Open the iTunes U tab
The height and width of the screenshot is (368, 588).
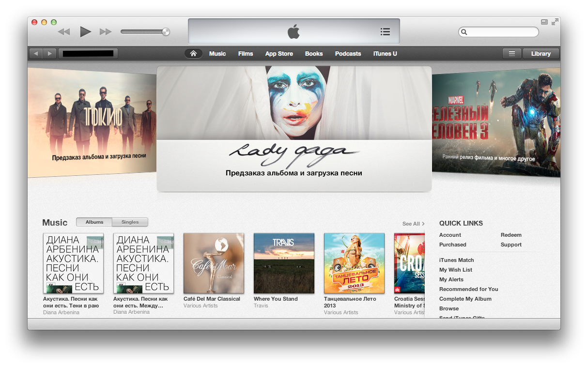pyautogui.click(x=385, y=54)
